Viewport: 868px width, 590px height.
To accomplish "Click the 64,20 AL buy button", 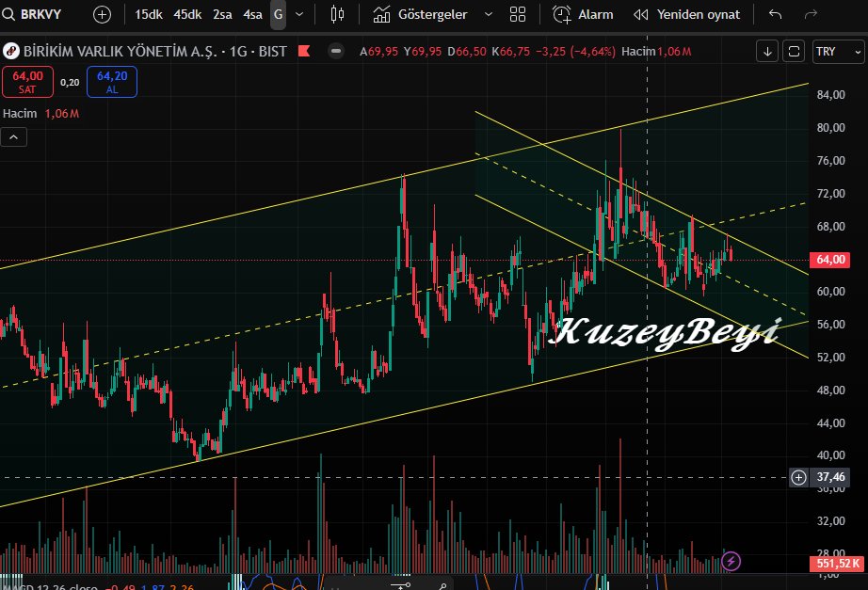I will [112, 82].
